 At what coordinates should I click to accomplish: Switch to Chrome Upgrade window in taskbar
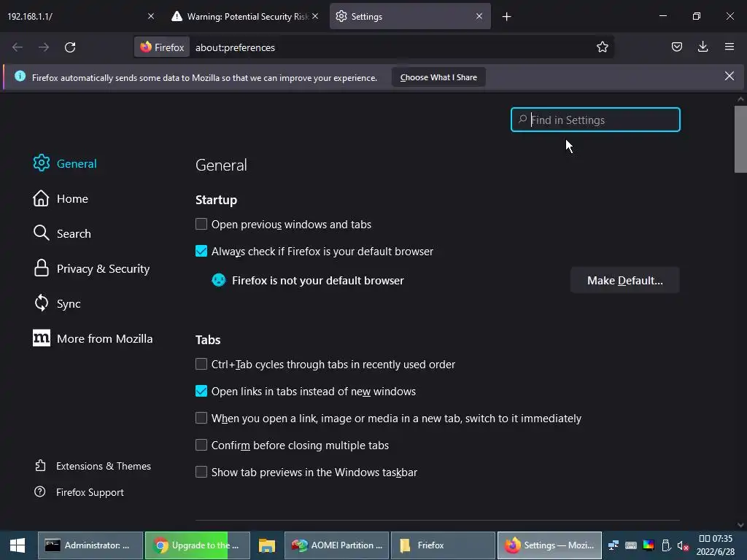197,545
